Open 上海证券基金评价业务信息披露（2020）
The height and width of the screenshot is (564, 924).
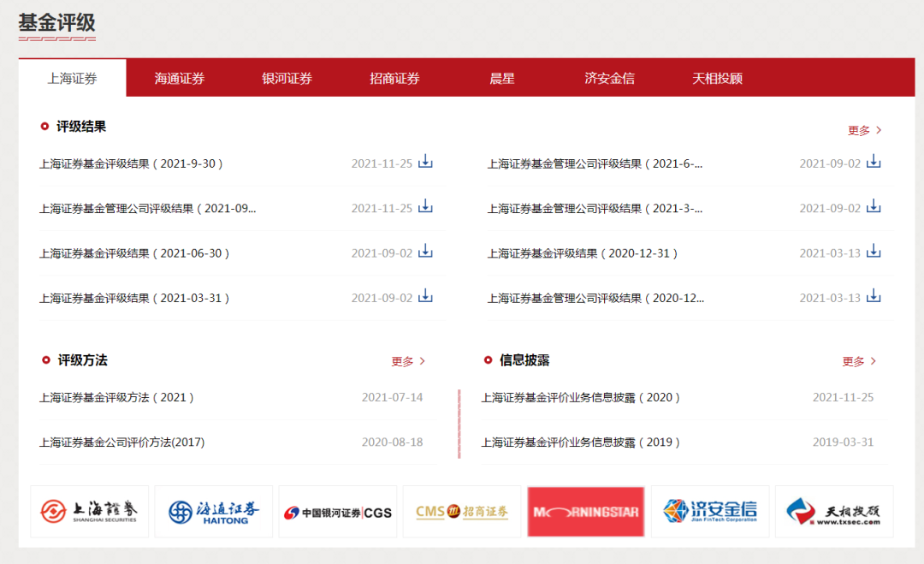[580, 398]
